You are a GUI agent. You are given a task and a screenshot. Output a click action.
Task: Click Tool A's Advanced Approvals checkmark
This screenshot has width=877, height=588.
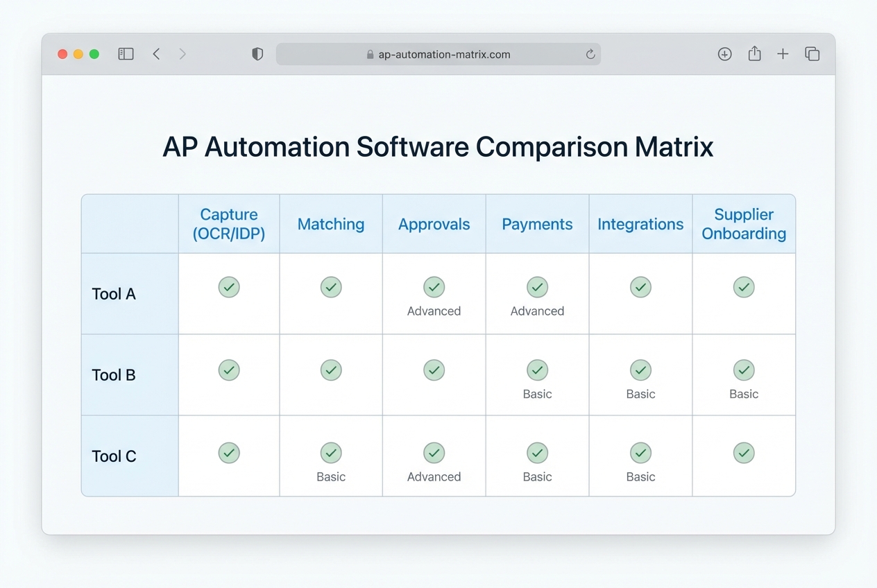[434, 287]
